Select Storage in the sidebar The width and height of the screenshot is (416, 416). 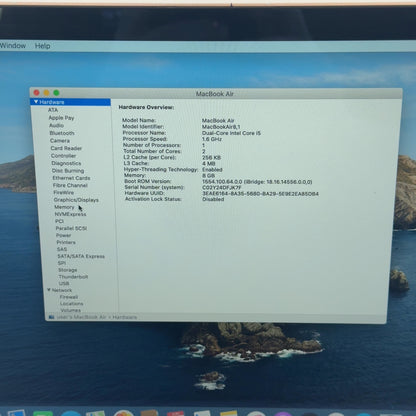(x=68, y=270)
